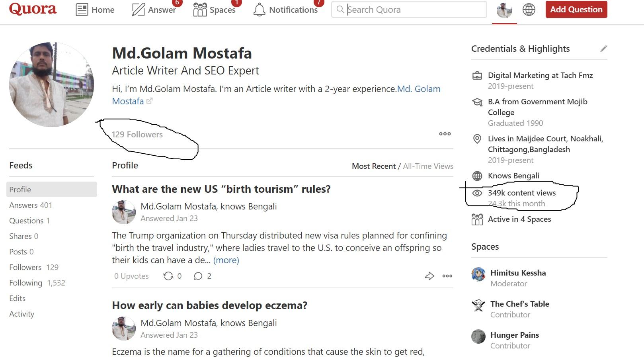Screen dimensions: 644x358
Task: Toggle repost on the first answer
Action: [169, 276]
